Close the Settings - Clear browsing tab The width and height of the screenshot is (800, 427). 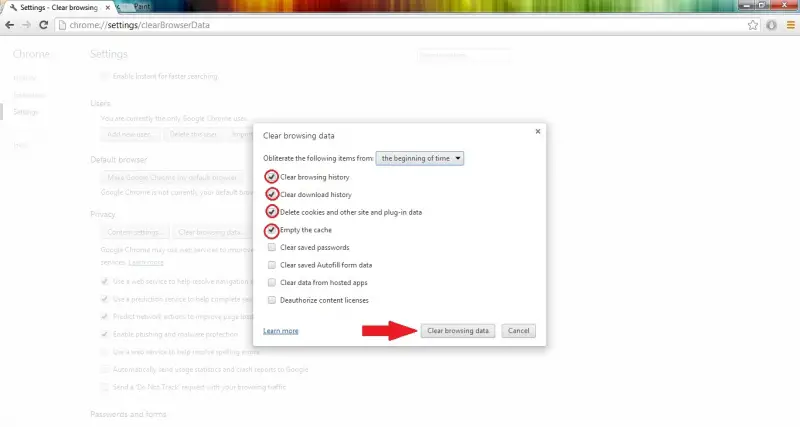click(x=108, y=8)
